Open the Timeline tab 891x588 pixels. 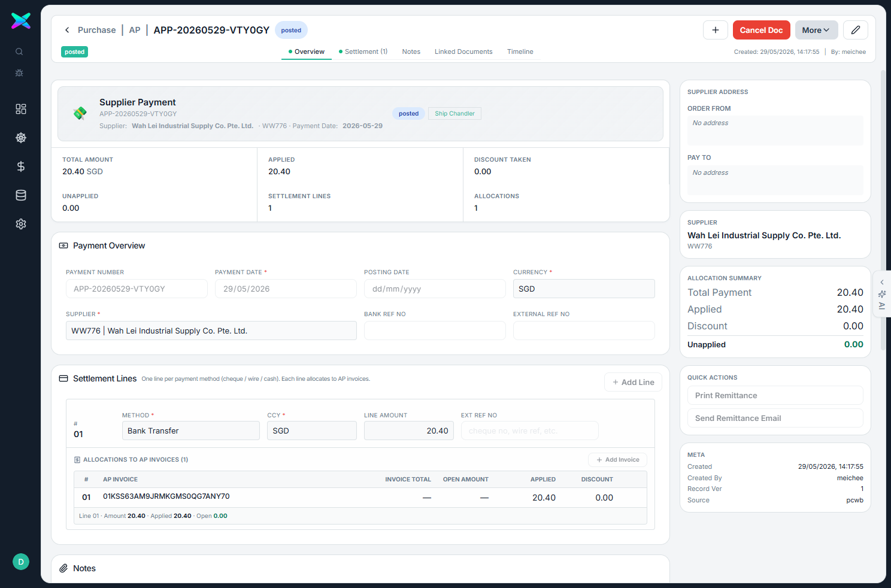point(520,51)
